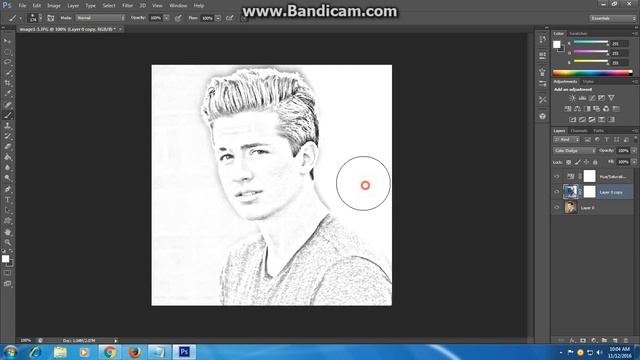Switch to the Paths tab
The image size is (640, 360).
(599, 131)
